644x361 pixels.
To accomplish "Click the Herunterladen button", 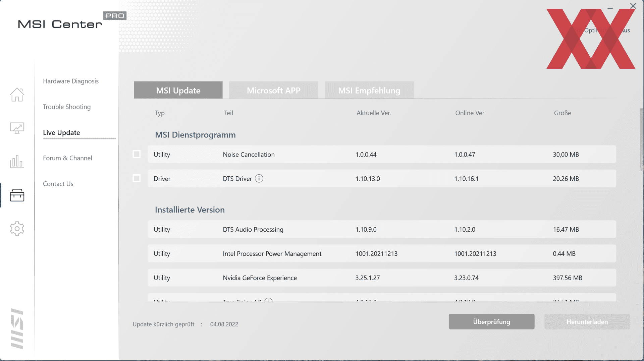I will tap(587, 322).
